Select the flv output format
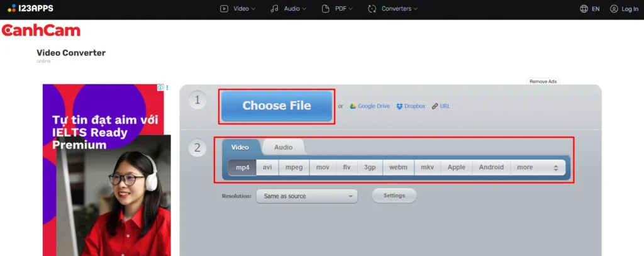The width and height of the screenshot is (644, 256). click(347, 167)
